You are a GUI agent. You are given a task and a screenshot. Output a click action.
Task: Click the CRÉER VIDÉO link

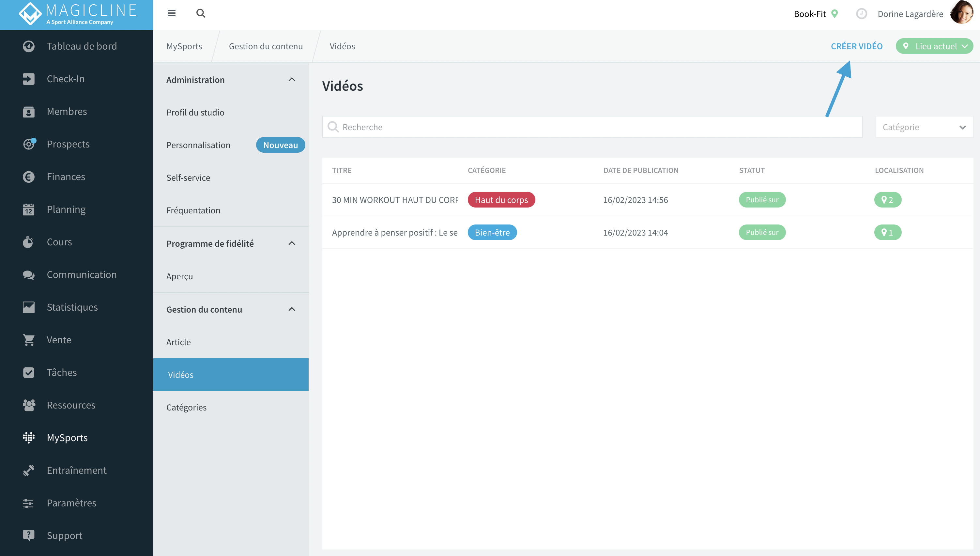point(856,46)
